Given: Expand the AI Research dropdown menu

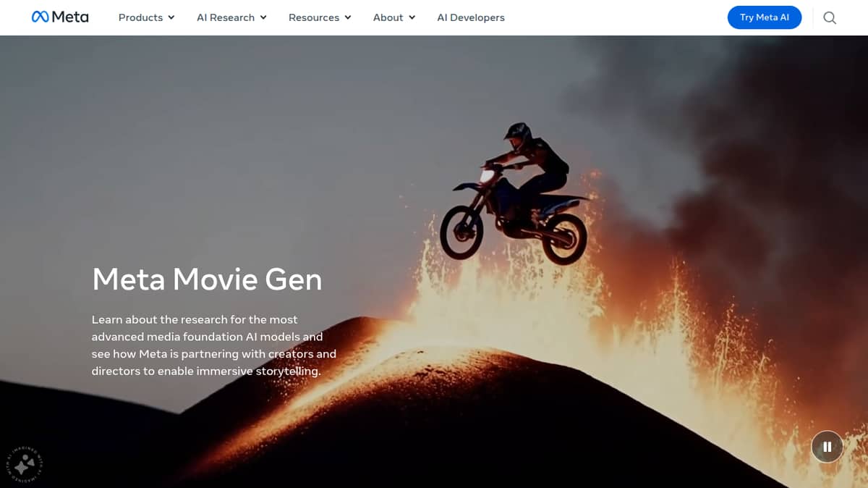Looking at the screenshot, I should pyautogui.click(x=231, y=17).
